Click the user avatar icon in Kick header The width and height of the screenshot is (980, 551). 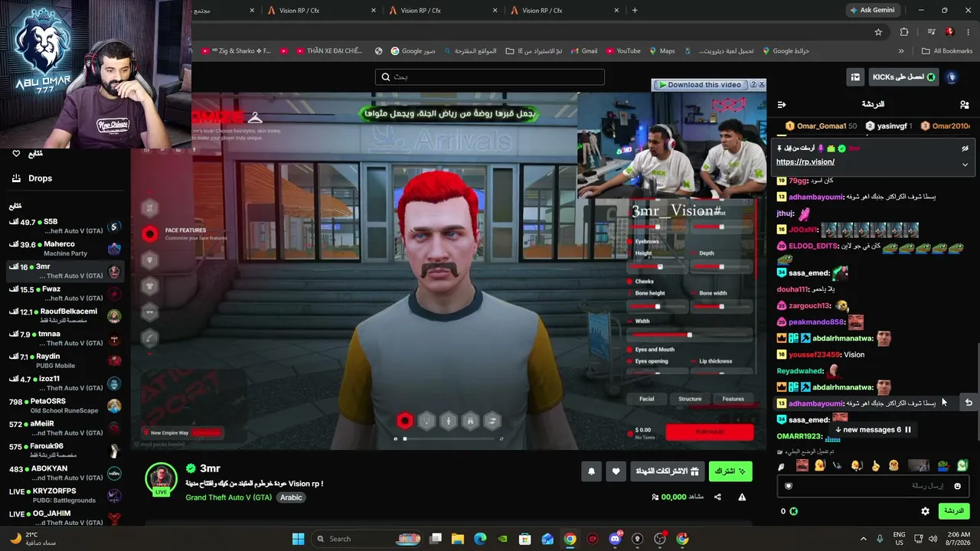point(952,77)
